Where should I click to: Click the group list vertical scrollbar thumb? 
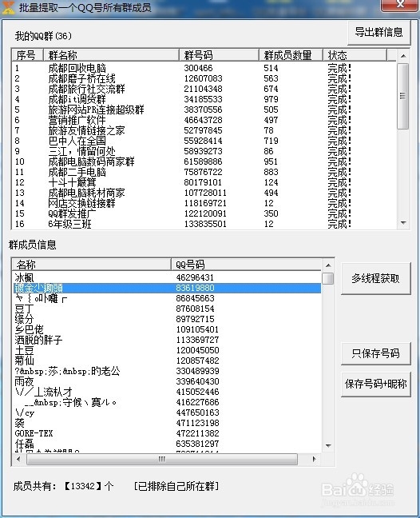tap(403, 96)
